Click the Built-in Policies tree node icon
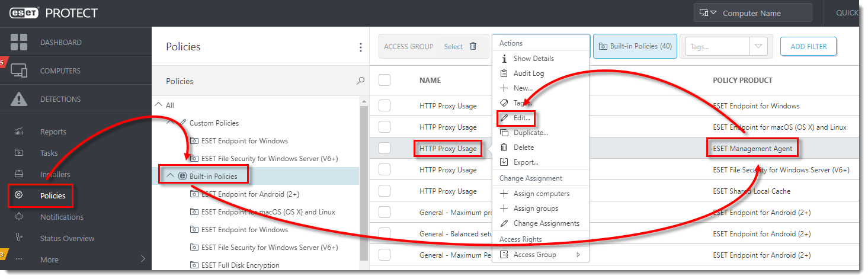868x279 pixels. tap(182, 176)
